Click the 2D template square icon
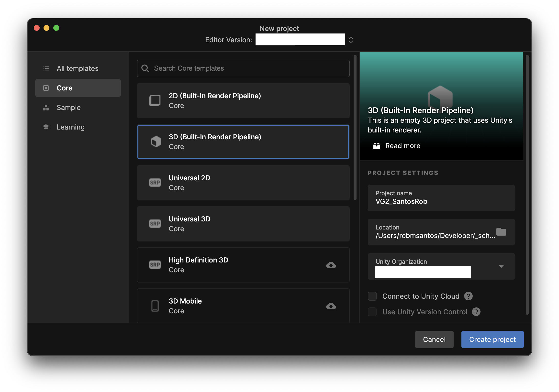 click(155, 100)
